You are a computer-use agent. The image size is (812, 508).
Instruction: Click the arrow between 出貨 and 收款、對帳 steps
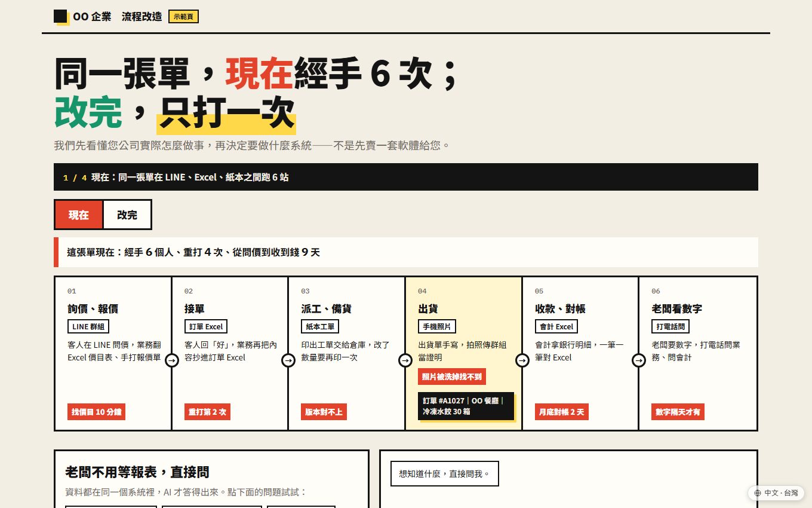click(x=522, y=360)
